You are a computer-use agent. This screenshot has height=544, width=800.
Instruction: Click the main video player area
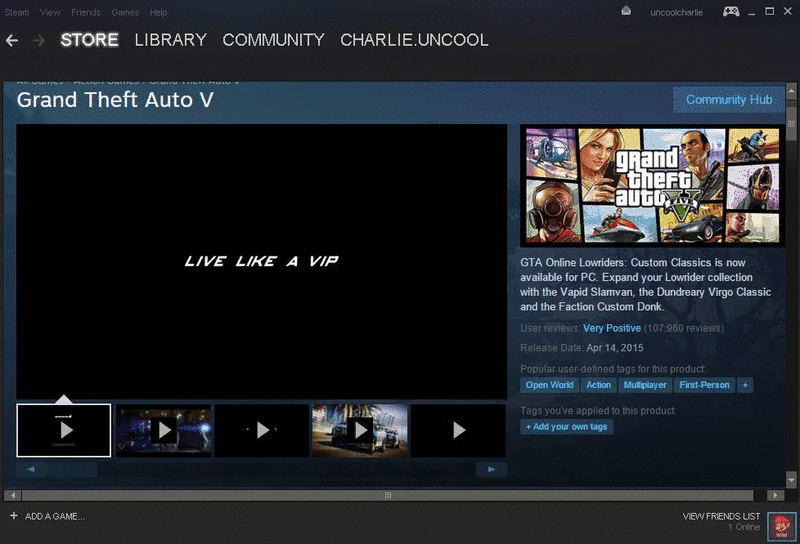262,261
